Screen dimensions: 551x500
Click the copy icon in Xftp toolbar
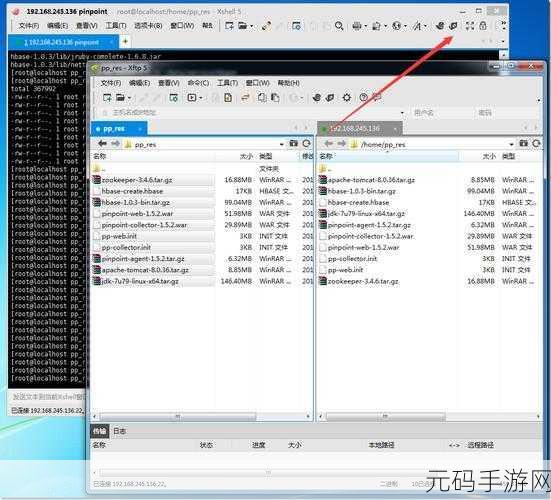click(x=262, y=97)
